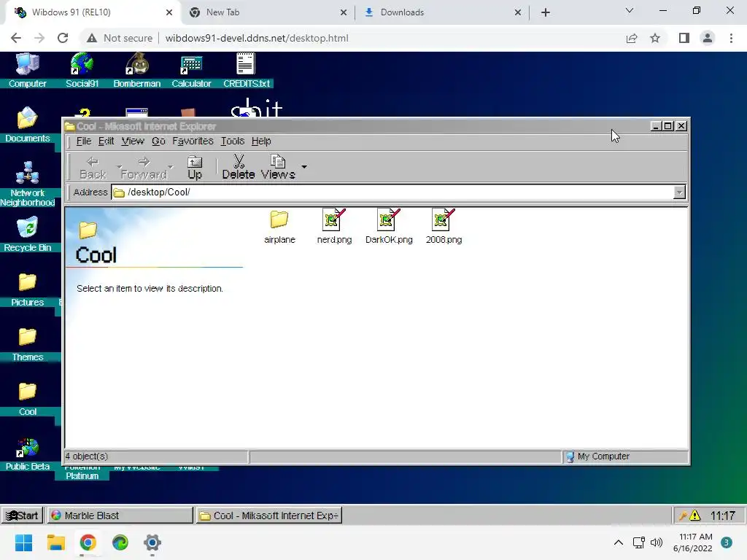
Task: Open the Recycle Bin icon
Action: pos(27,234)
